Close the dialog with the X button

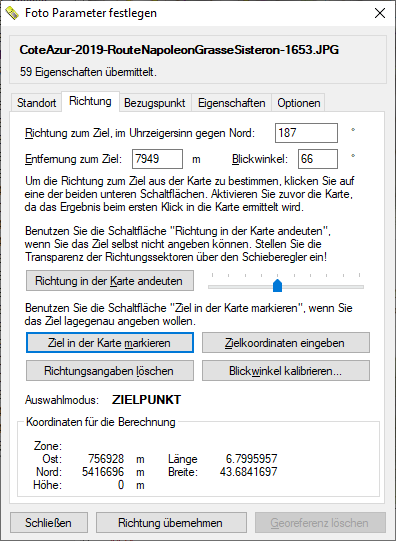point(380,13)
